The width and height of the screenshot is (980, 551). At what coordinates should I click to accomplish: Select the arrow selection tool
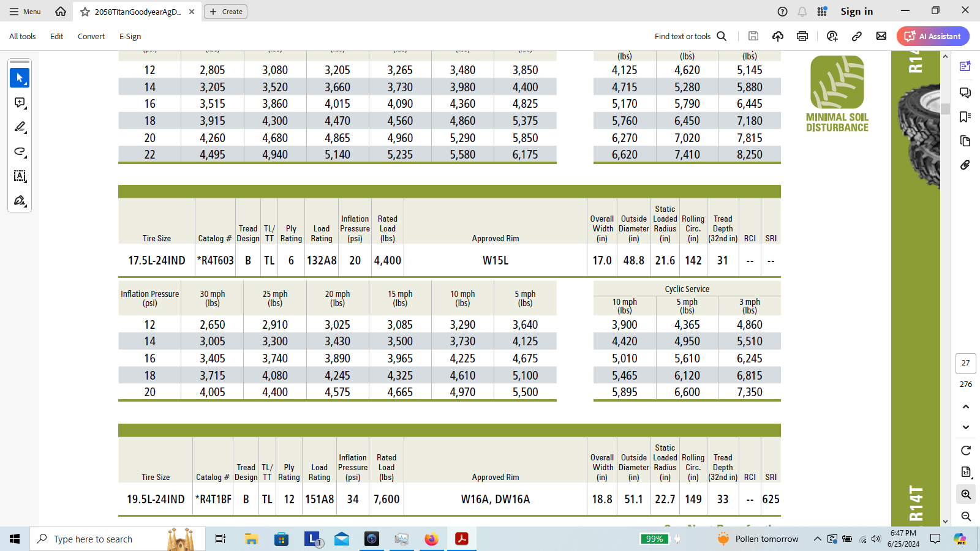pyautogui.click(x=20, y=78)
